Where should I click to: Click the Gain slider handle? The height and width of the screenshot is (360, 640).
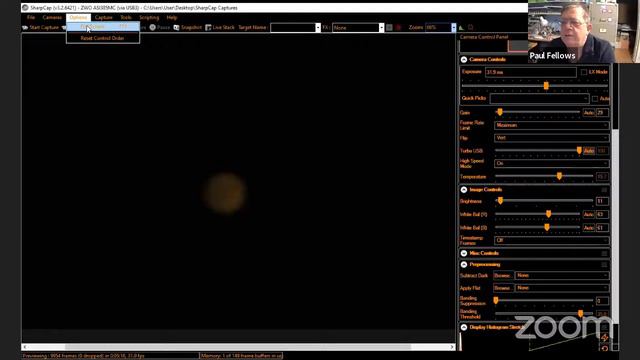click(500, 112)
